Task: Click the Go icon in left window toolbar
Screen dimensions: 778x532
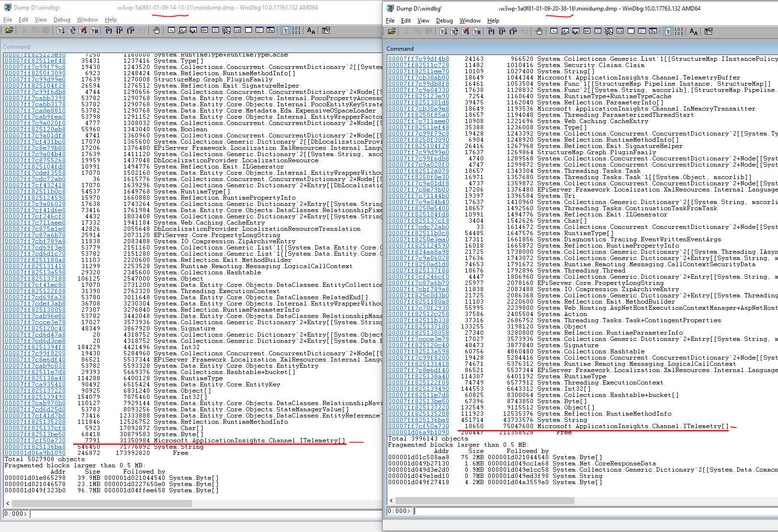Action: [x=60, y=30]
